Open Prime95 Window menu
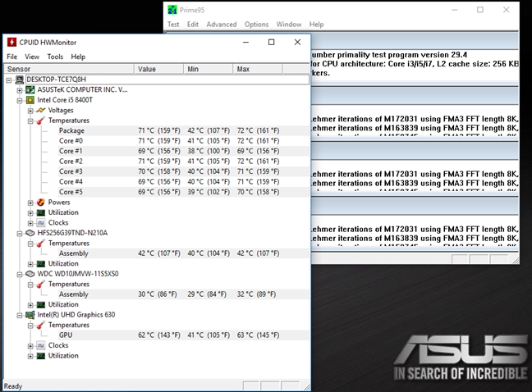Image resolution: width=532 pixels, height=392 pixels. click(289, 25)
